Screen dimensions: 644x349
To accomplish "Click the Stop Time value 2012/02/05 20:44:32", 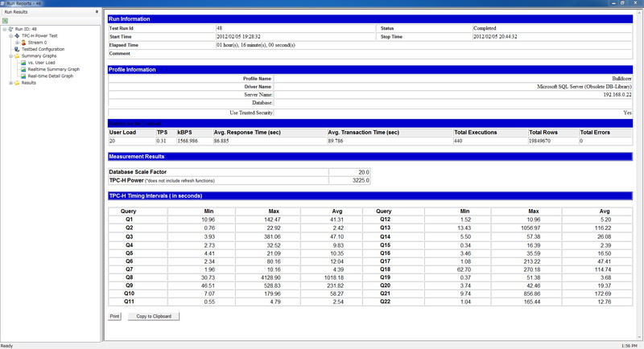I will click(x=495, y=36).
